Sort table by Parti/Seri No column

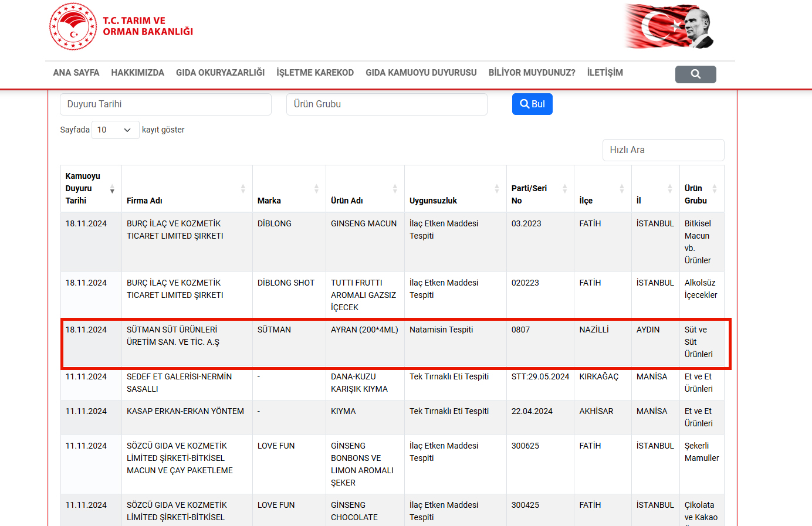[540, 188]
